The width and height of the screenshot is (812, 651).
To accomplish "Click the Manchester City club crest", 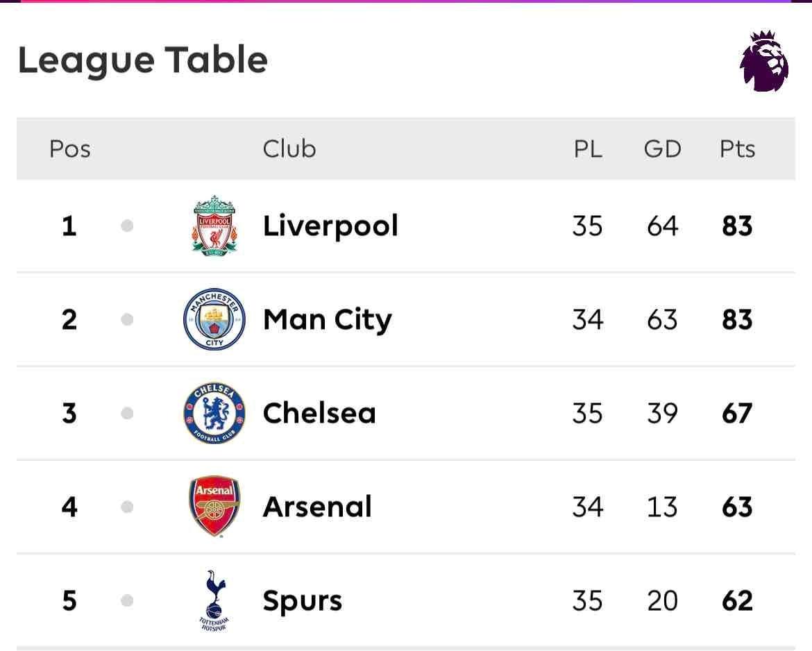I will [214, 319].
